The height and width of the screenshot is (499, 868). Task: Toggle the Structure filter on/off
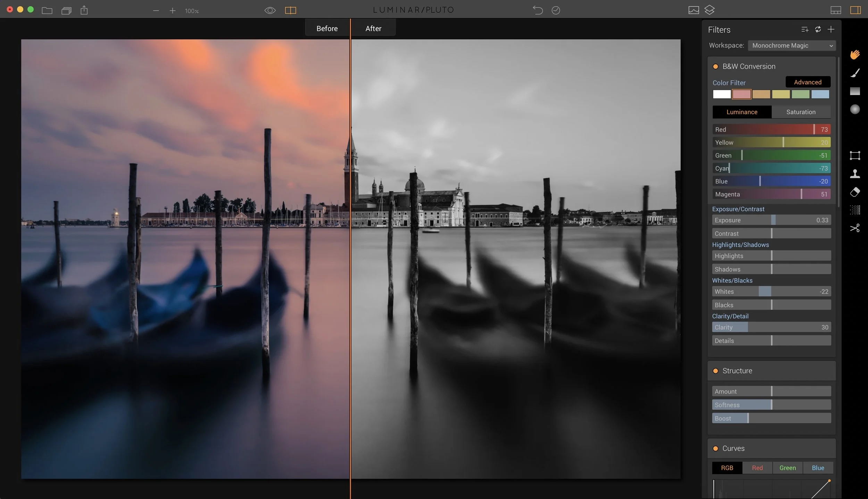pyautogui.click(x=716, y=371)
